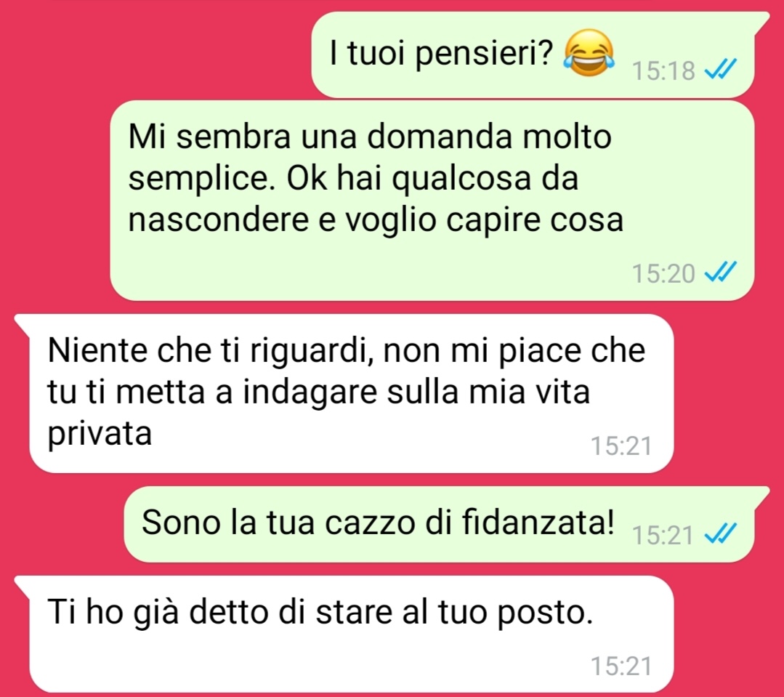This screenshot has width=784, height=697.
Task: Tap the laughing-crying emoji in first message
Action: [x=589, y=53]
